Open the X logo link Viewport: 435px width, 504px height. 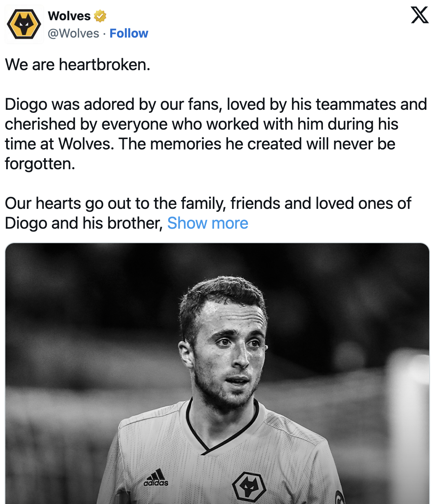pos(420,16)
